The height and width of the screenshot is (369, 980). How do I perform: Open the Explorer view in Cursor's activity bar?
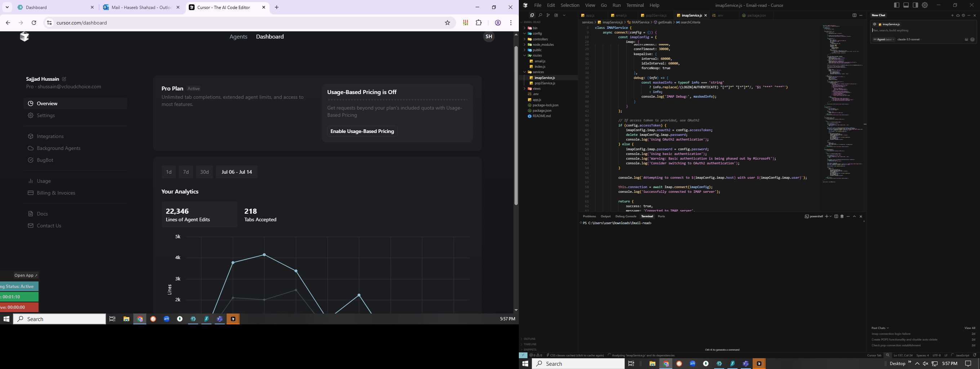[532, 15]
